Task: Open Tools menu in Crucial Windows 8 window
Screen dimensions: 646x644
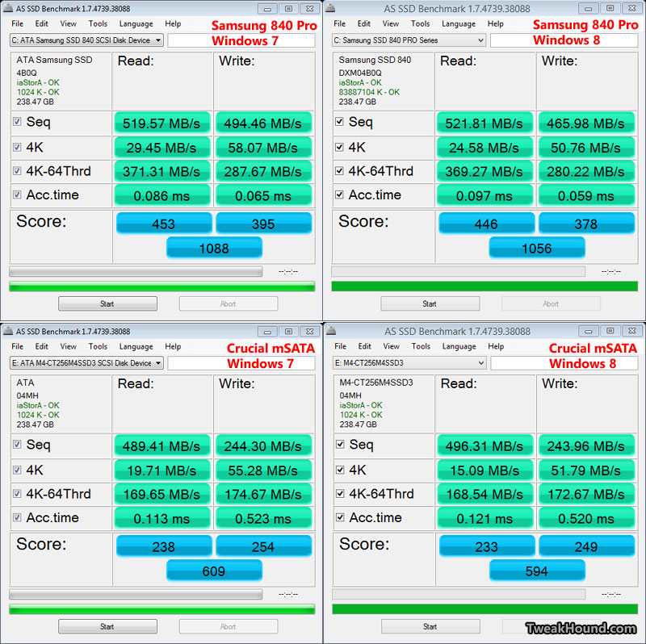Action: [x=421, y=347]
